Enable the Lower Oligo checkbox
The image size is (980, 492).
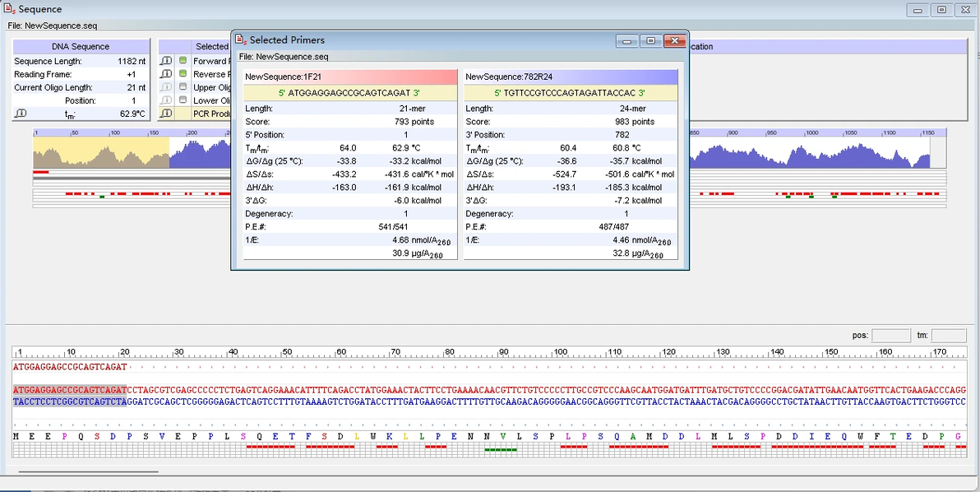183,100
